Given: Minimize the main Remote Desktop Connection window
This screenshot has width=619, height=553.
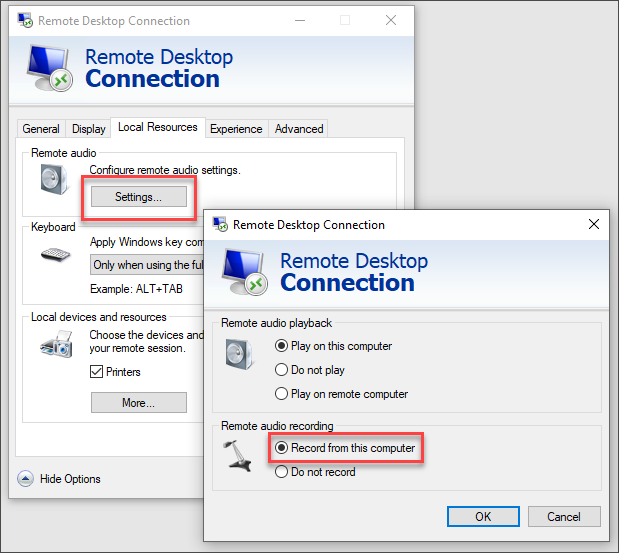Looking at the screenshot, I should [x=300, y=20].
